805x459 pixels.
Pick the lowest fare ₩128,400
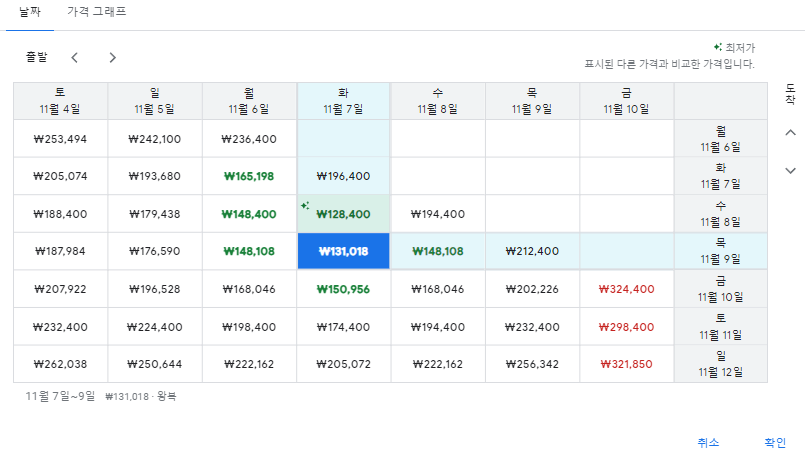click(343, 214)
